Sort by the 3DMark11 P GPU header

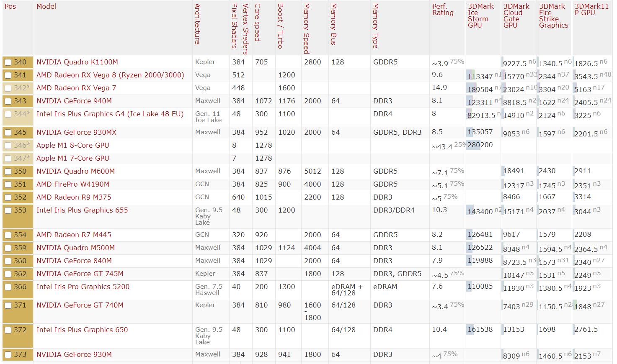(592, 10)
